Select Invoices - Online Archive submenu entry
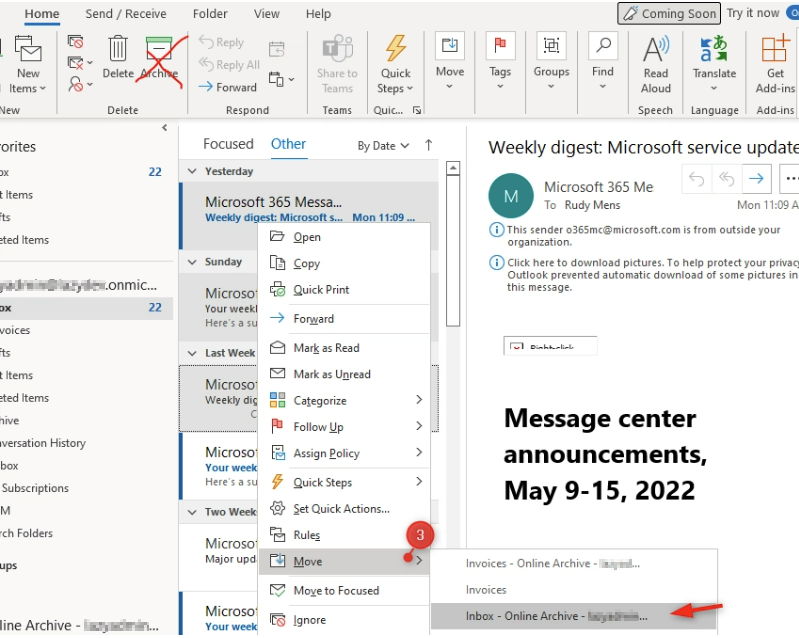Screen dimensions: 799x638 [x=573, y=564]
